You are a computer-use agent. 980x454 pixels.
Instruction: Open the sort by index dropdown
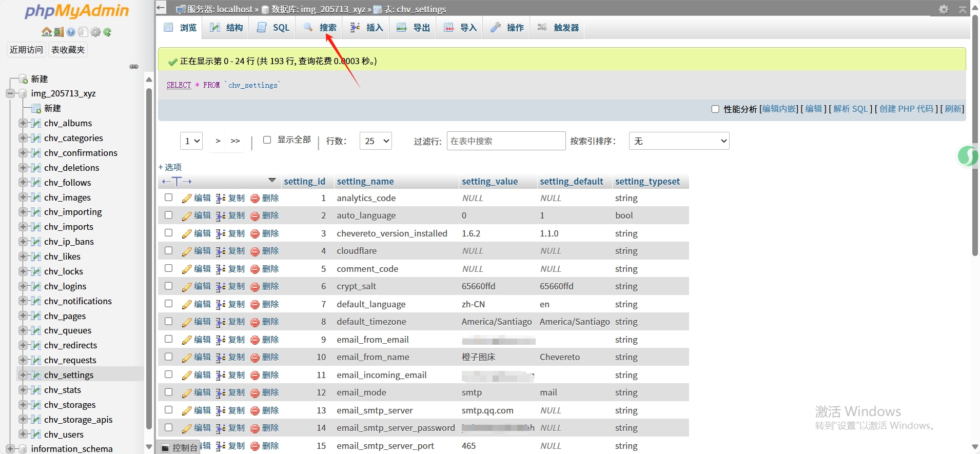coord(679,141)
